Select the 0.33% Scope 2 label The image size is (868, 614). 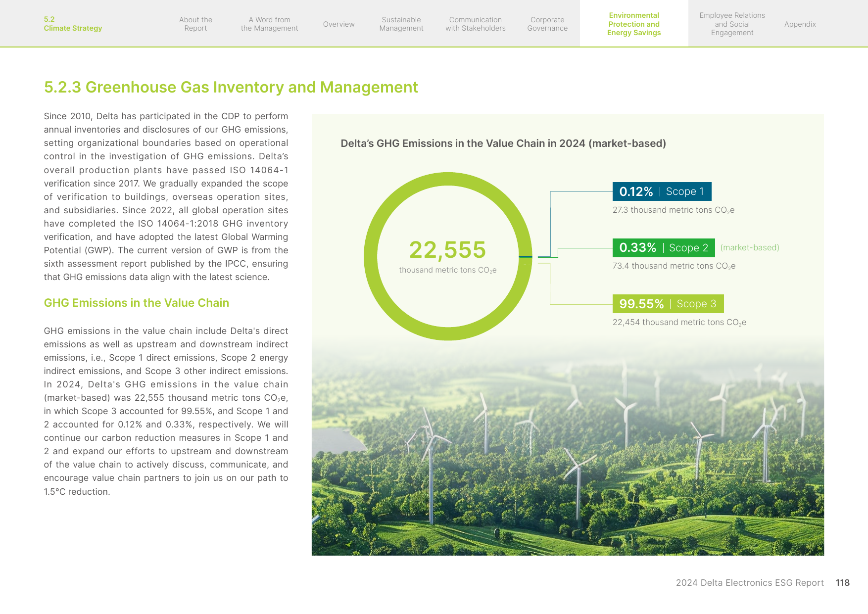click(x=664, y=248)
